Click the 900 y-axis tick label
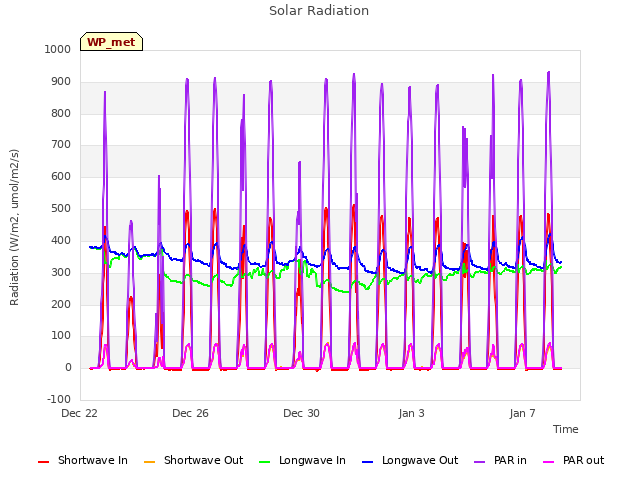 61,82
